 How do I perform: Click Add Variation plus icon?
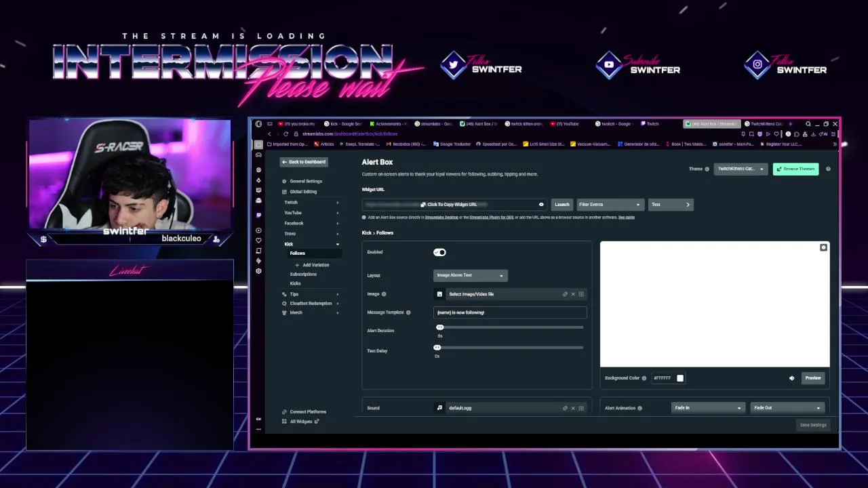(x=297, y=265)
